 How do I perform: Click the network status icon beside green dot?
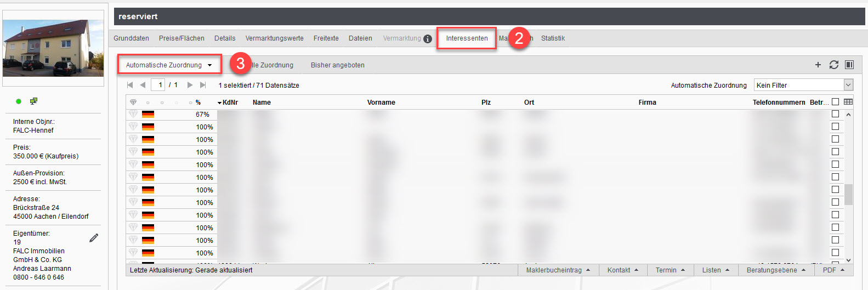tap(33, 101)
